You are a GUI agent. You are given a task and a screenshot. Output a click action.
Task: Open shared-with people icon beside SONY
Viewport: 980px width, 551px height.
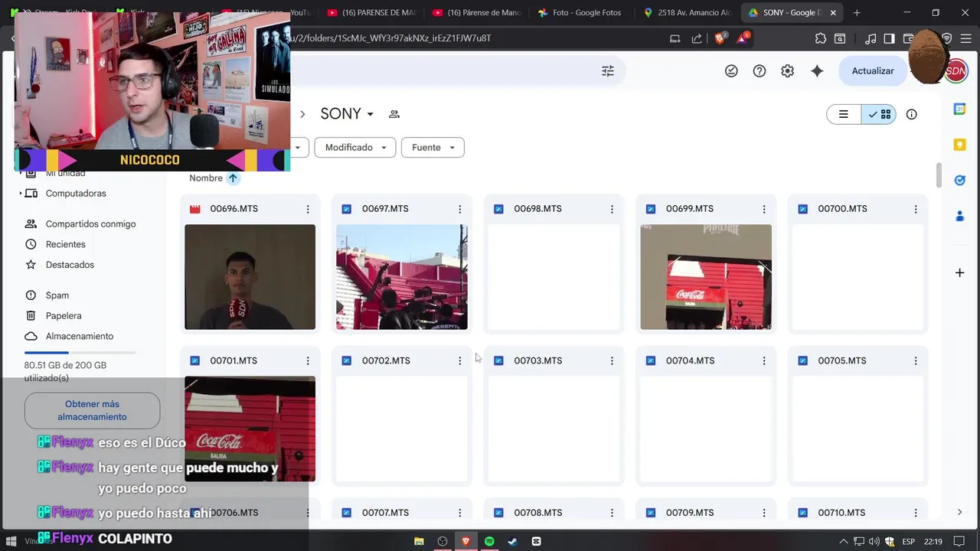click(394, 114)
